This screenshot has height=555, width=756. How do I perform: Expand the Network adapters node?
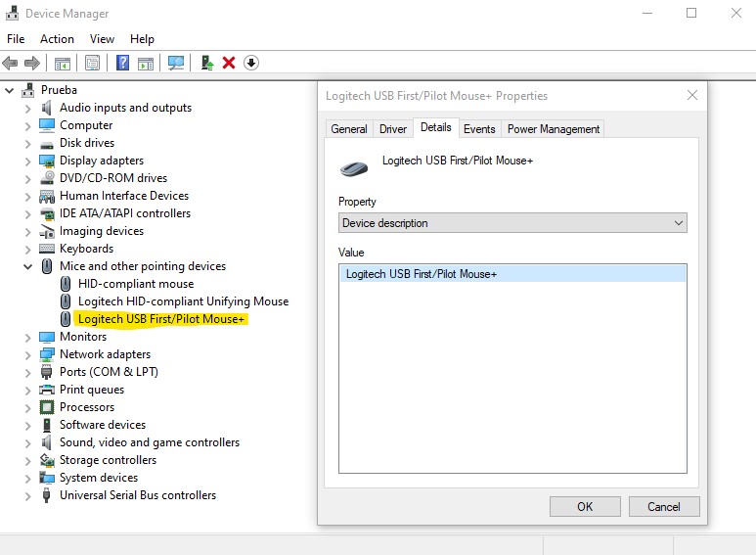coord(27,354)
